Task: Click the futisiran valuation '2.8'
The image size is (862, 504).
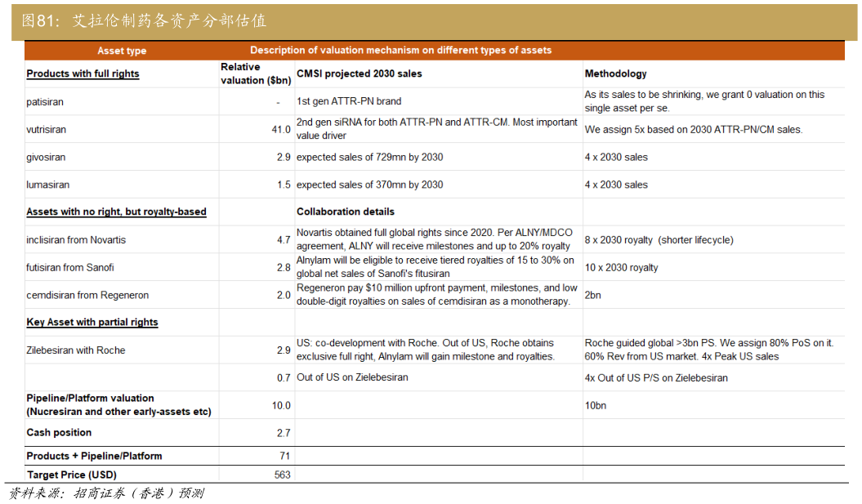Action: (284, 268)
